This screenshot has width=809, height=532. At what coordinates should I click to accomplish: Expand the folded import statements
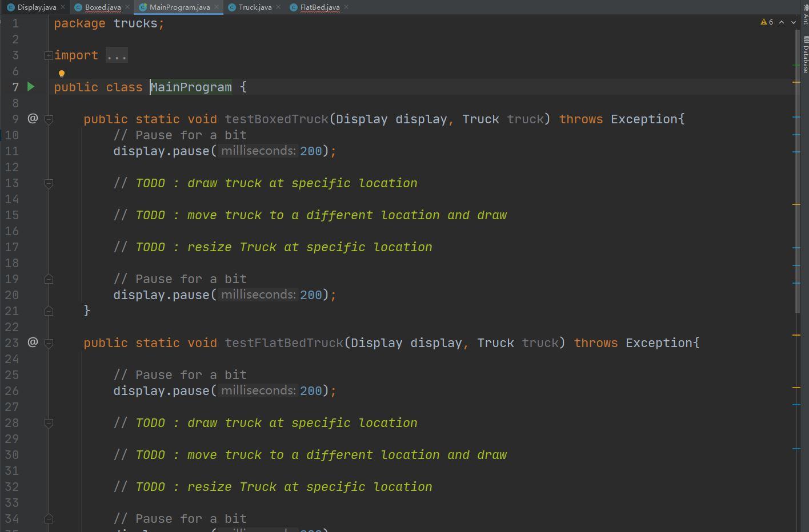coord(49,55)
